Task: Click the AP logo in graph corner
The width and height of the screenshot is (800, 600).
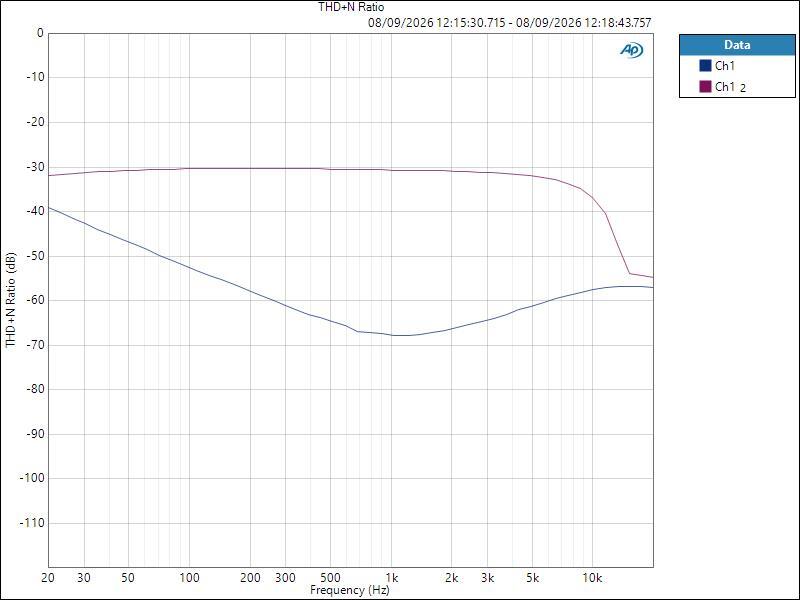Action: 632,49
